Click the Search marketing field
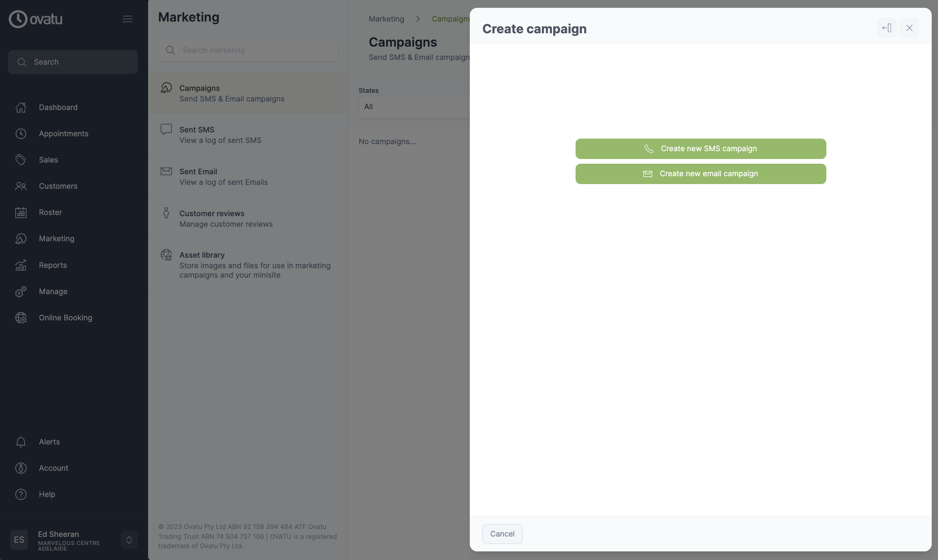 pyautogui.click(x=248, y=50)
